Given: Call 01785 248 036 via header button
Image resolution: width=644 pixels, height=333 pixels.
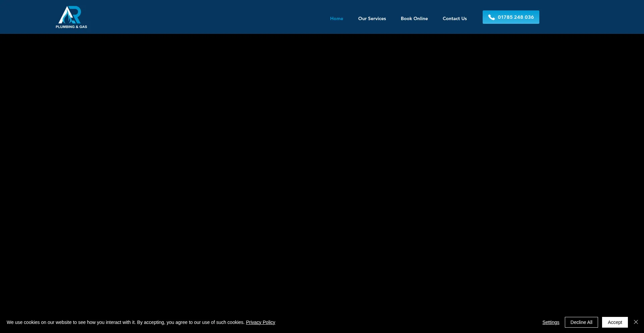Looking at the screenshot, I should click(x=511, y=17).
